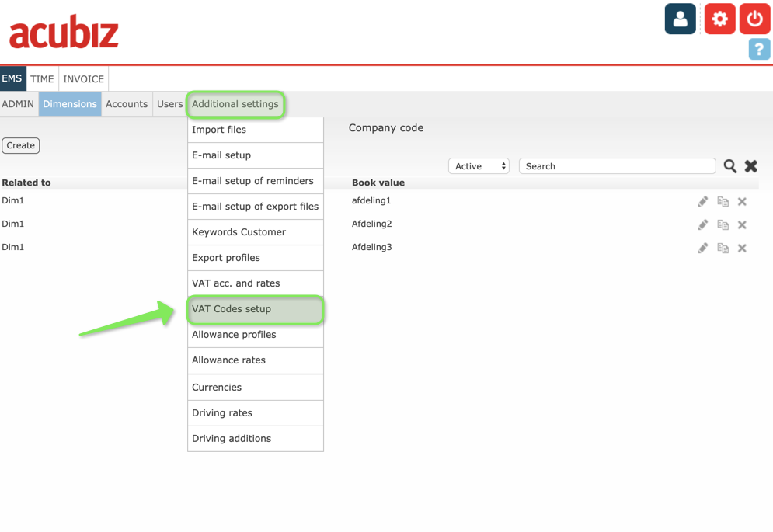Open the Dimensions menu
The image size is (773, 532).
[x=70, y=104]
